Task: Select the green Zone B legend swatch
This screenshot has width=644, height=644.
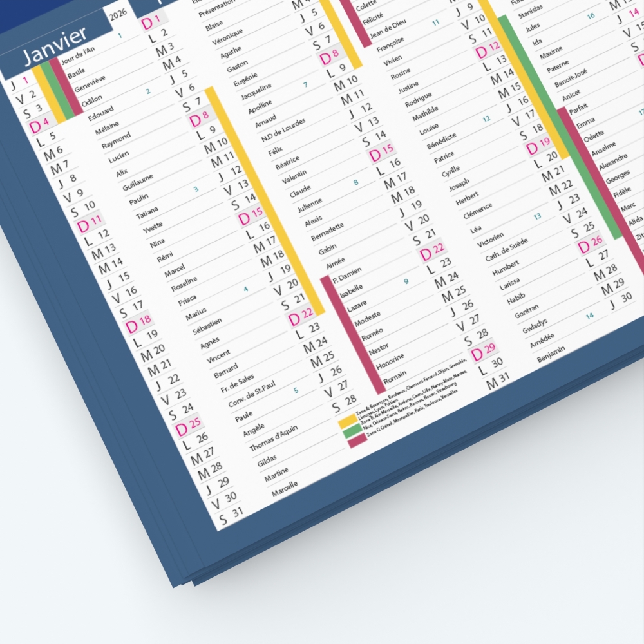Action: (x=352, y=431)
